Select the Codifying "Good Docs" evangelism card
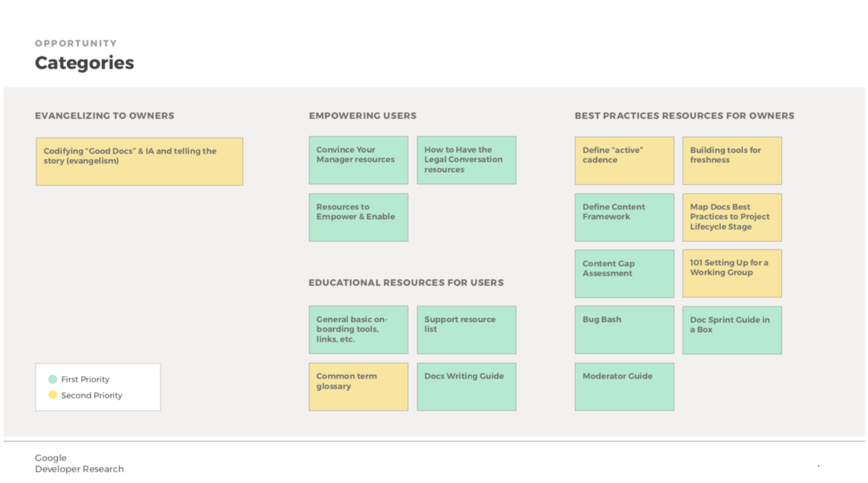The width and height of the screenshot is (868, 483). (x=139, y=161)
